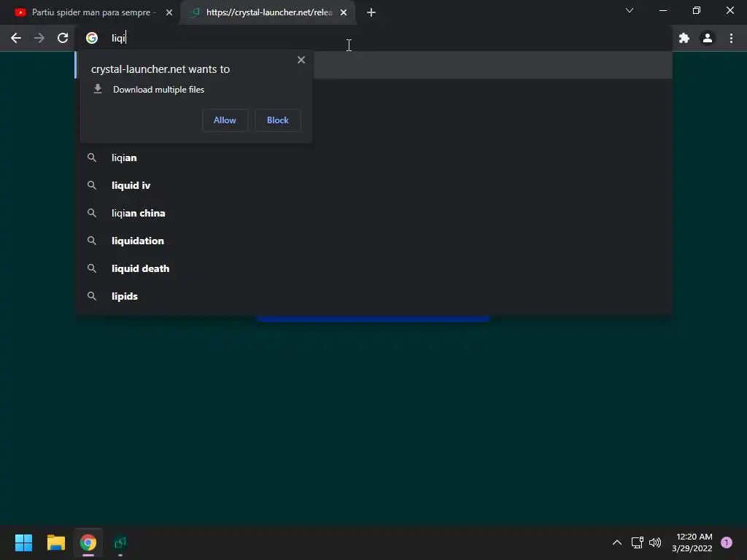The image size is (747, 560).
Task: Click the Google icon in address bar
Action: pos(92,38)
